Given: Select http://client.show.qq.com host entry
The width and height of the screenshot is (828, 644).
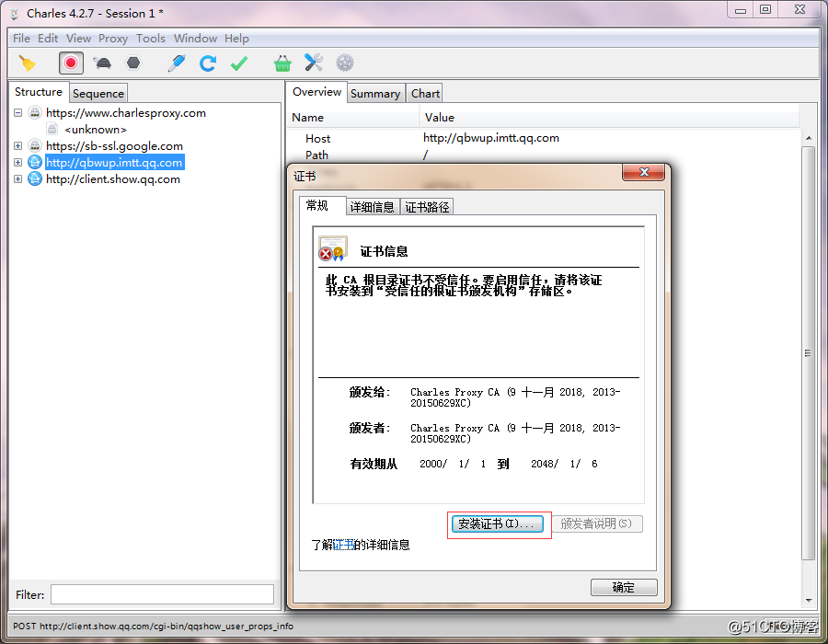Looking at the screenshot, I should (x=113, y=179).
